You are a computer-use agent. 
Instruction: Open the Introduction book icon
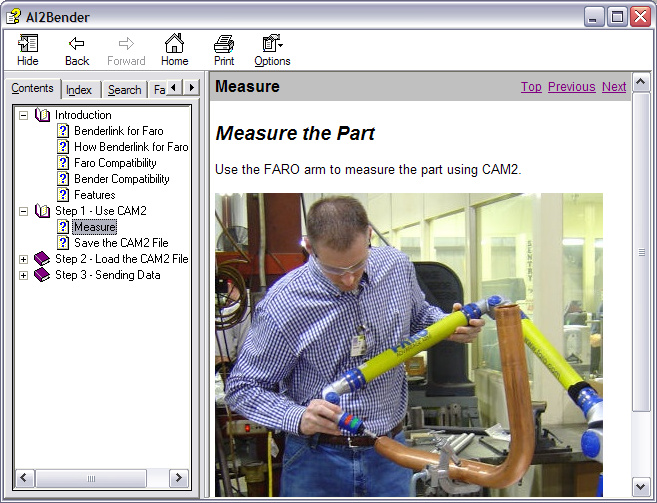(x=42, y=115)
